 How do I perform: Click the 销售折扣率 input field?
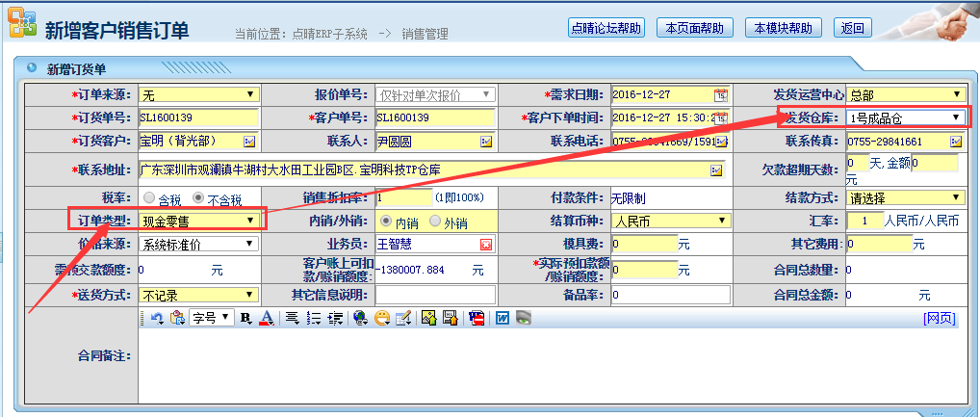tap(403, 197)
